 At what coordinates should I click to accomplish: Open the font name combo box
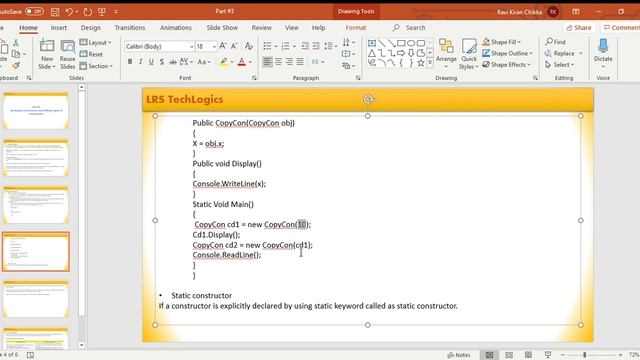tap(159, 47)
